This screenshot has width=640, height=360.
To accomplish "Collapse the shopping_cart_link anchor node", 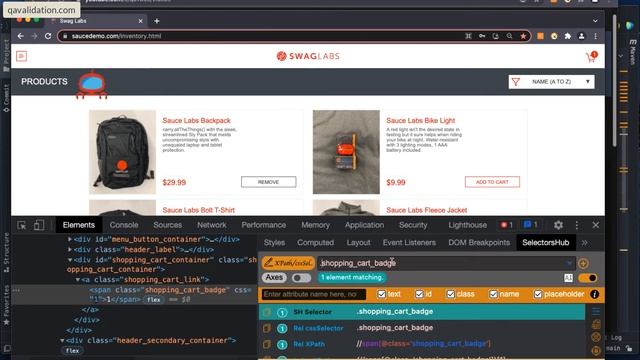I will 78,280.
